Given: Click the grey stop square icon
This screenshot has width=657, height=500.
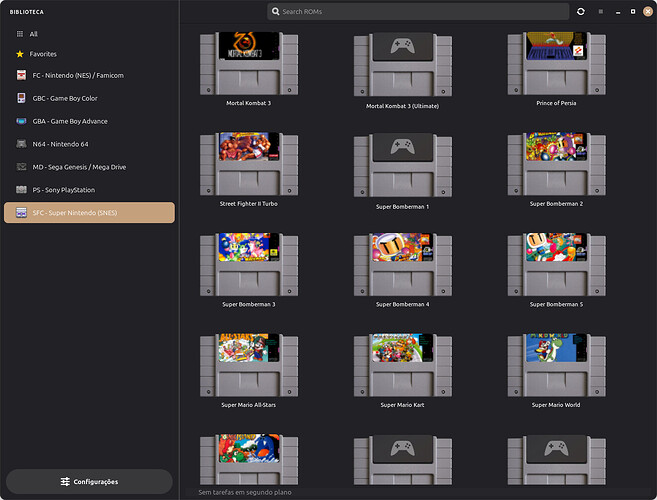Looking at the screenshot, I should point(600,12).
